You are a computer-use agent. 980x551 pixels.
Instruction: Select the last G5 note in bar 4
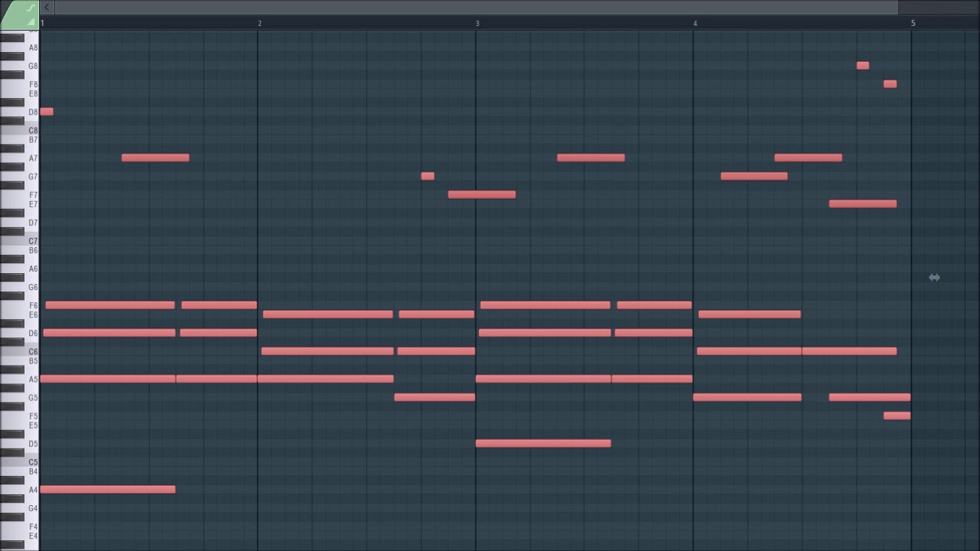pyautogui.click(x=870, y=397)
